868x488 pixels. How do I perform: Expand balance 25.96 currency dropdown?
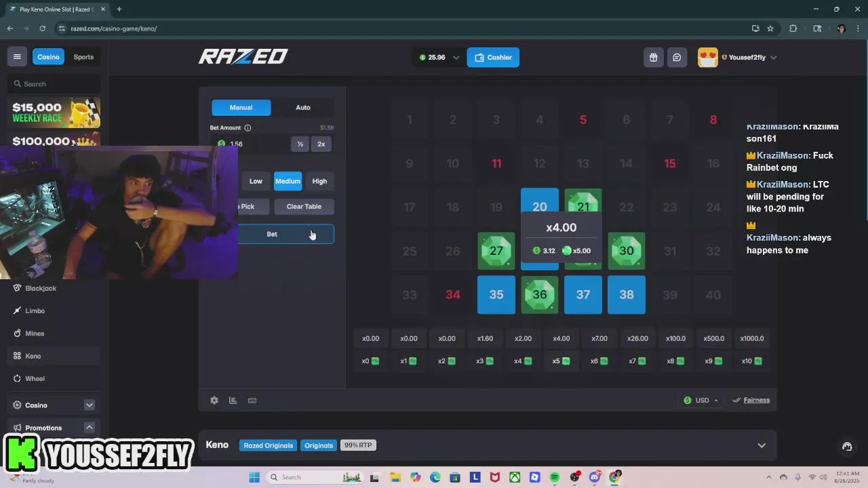[x=456, y=58]
